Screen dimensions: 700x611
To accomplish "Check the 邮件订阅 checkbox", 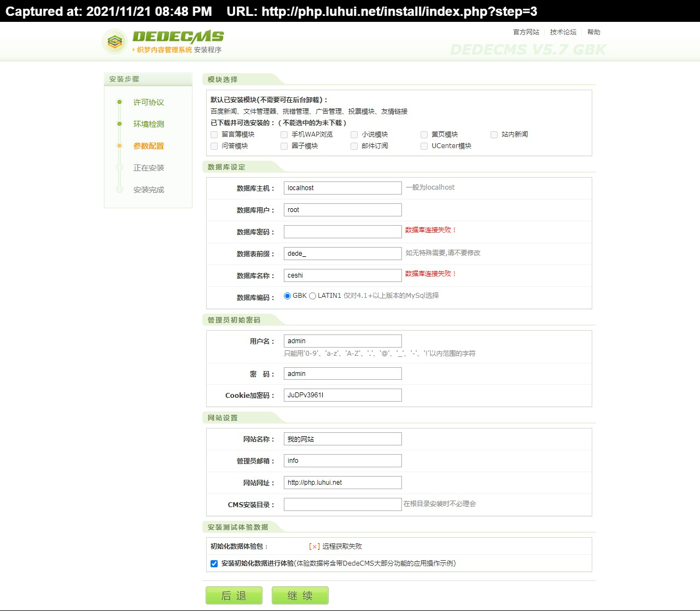I will point(354,146).
